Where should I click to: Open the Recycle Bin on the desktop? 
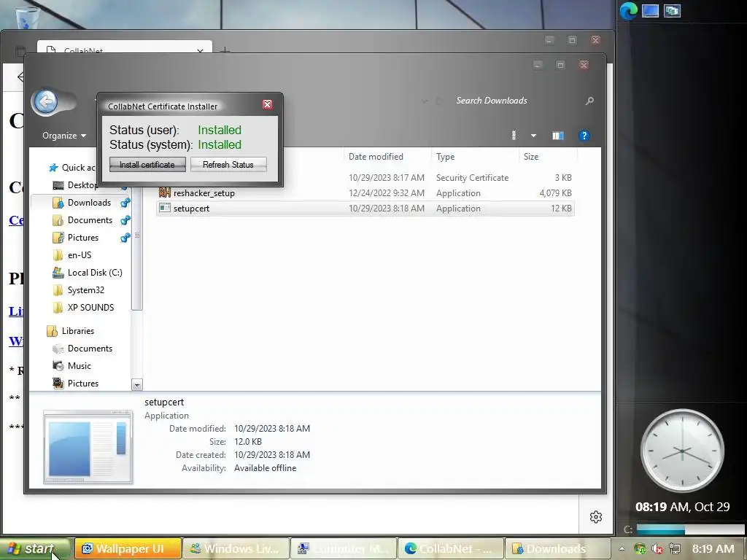coord(28,17)
